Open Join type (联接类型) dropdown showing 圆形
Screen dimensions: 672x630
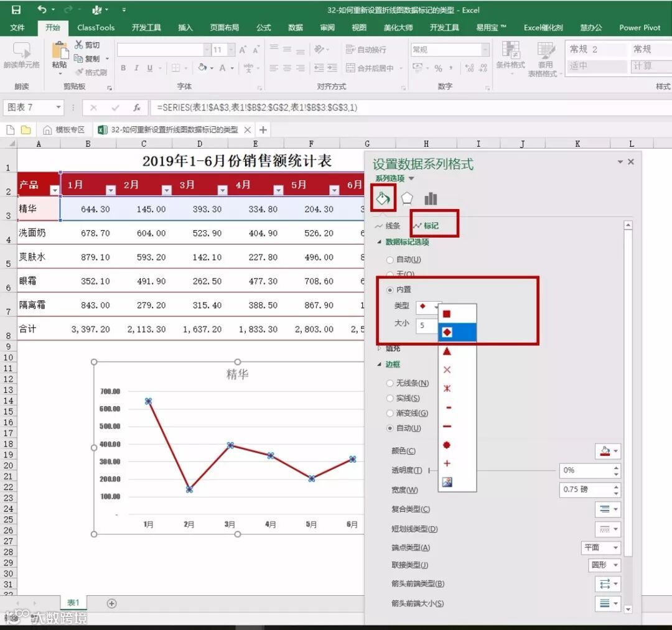click(604, 565)
